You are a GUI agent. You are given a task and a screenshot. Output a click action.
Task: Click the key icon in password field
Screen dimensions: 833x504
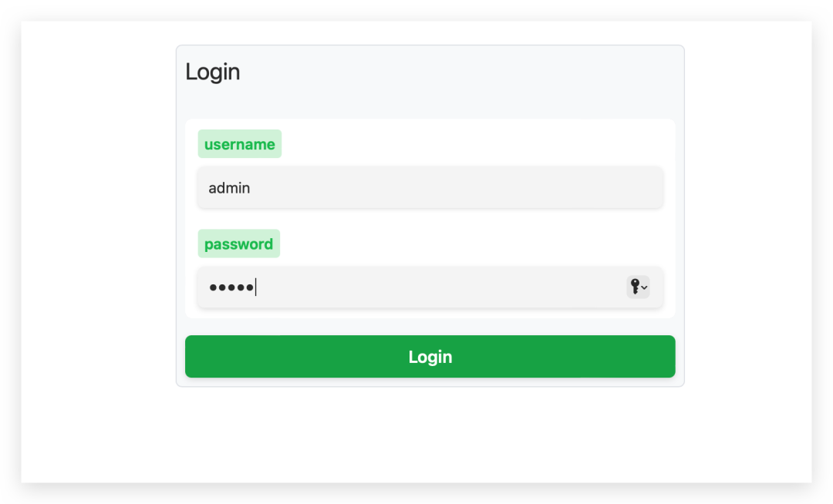pos(635,287)
